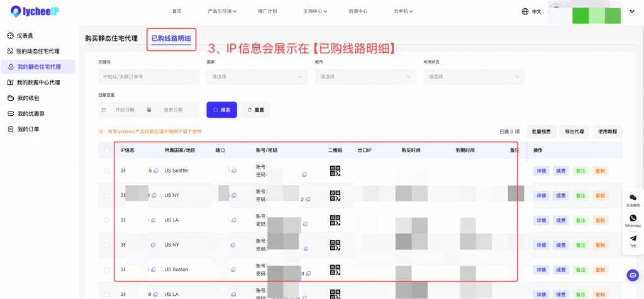Screen dimensions: 644x299
Task: Check the US Seattle row checkbox
Action: coord(106,171)
